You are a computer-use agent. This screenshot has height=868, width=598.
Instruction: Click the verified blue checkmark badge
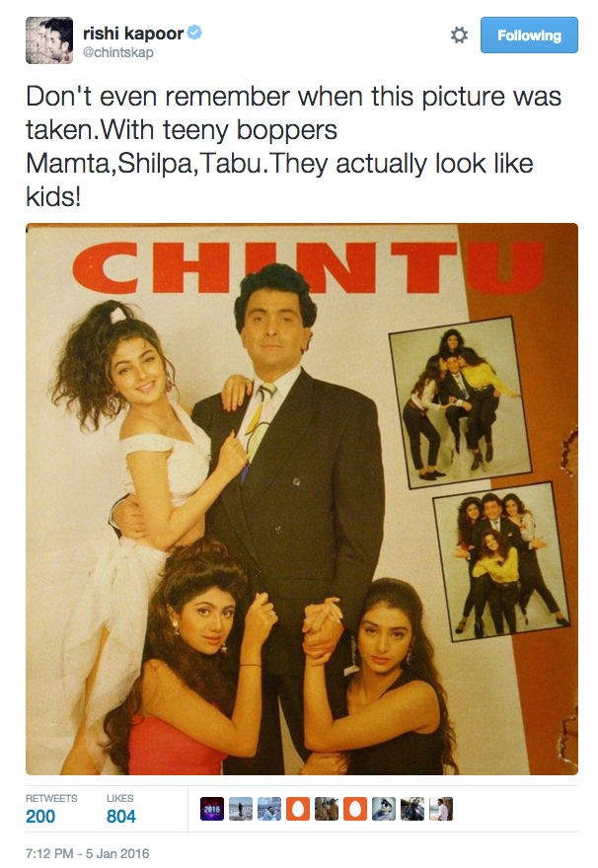click(194, 33)
